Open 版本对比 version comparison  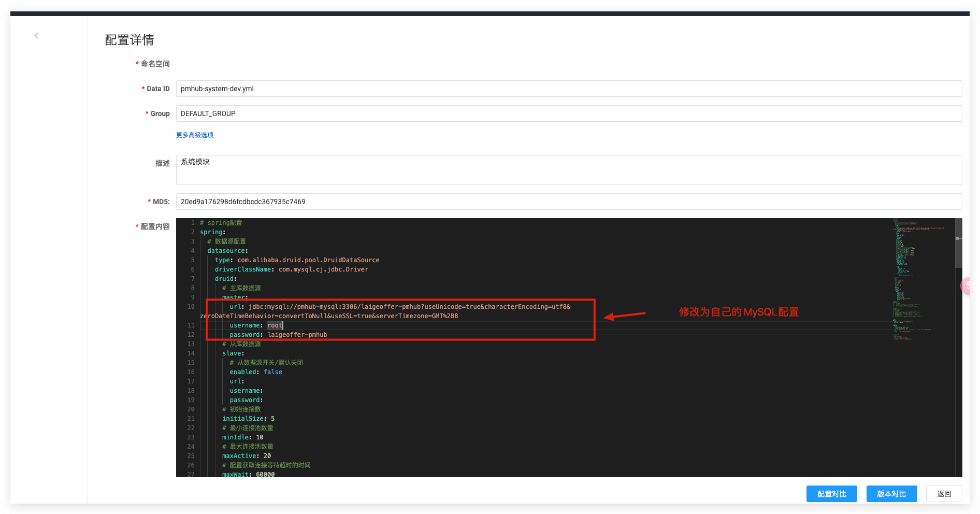891,494
